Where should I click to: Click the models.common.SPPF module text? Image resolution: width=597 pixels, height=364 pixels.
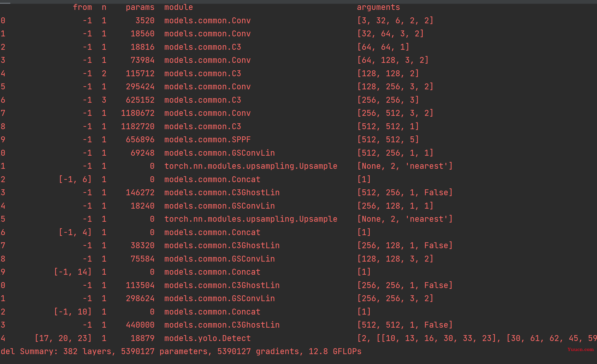207,139
